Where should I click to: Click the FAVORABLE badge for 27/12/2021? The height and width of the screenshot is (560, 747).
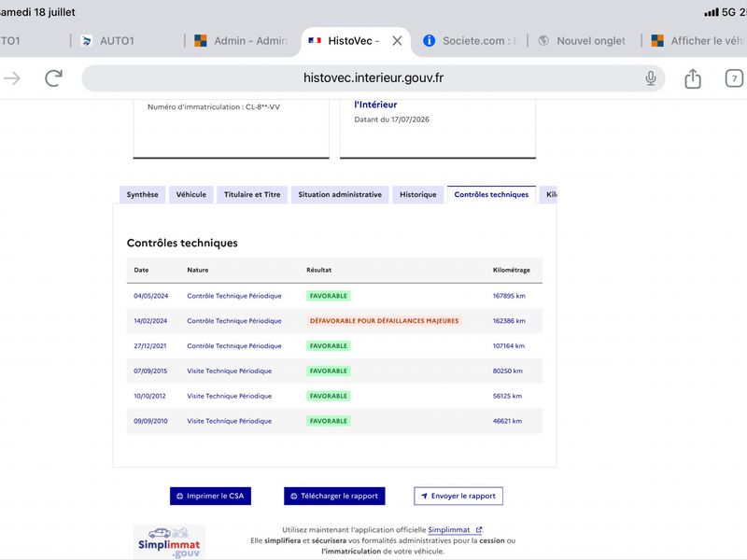pyautogui.click(x=329, y=345)
